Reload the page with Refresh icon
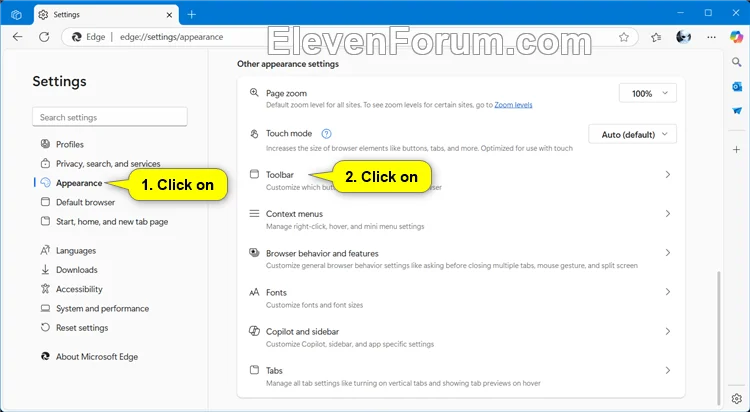 click(x=44, y=37)
